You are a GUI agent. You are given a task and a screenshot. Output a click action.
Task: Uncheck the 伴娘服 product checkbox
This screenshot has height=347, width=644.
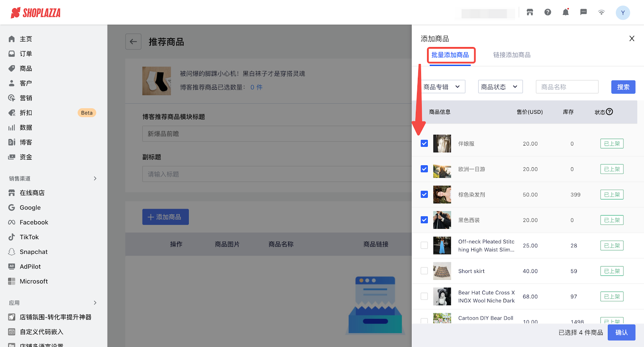424,144
